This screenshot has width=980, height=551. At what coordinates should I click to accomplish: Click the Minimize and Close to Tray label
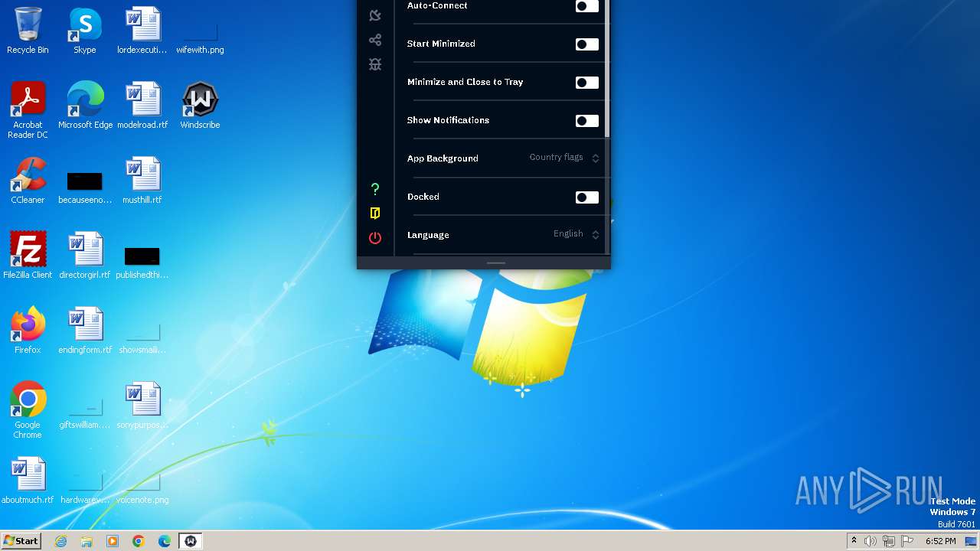tap(465, 82)
